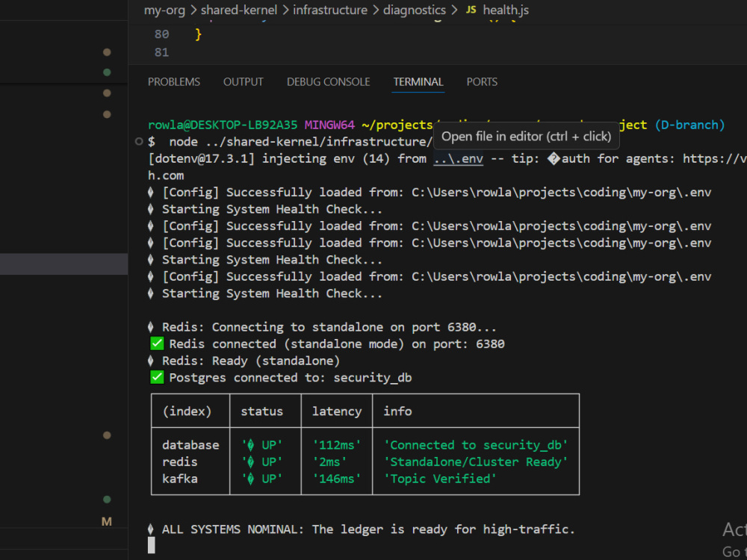Click the 'redis' row label in table

click(x=179, y=462)
